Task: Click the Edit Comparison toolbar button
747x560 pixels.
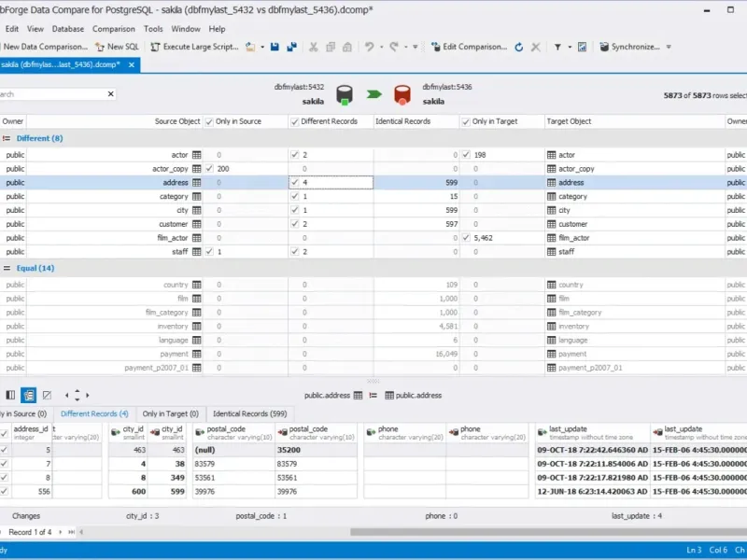Action: point(470,46)
